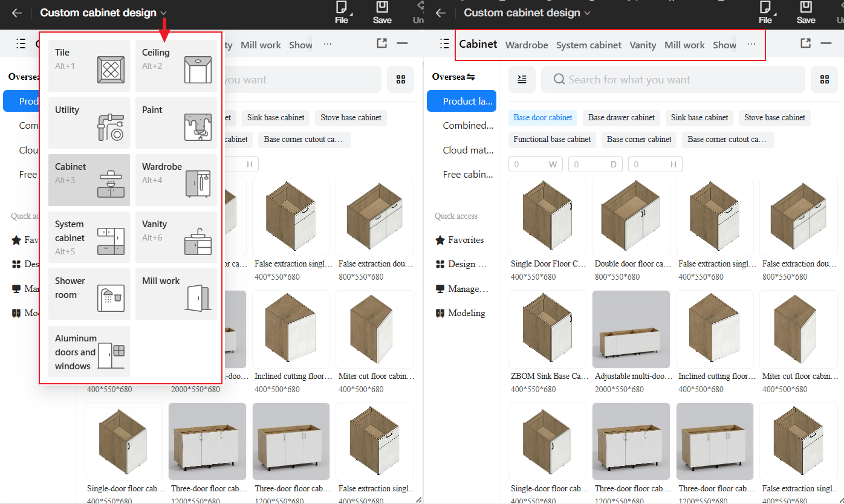
Task: Filter by Stove base cabinet in left window
Action: (x=351, y=117)
